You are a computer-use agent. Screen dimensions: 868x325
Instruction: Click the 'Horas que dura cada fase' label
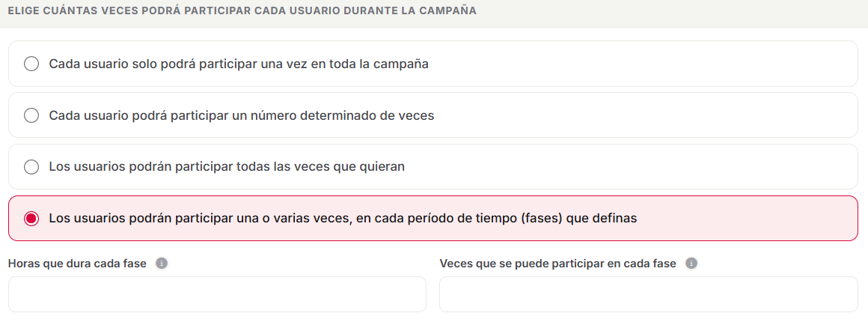click(x=78, y=264)
